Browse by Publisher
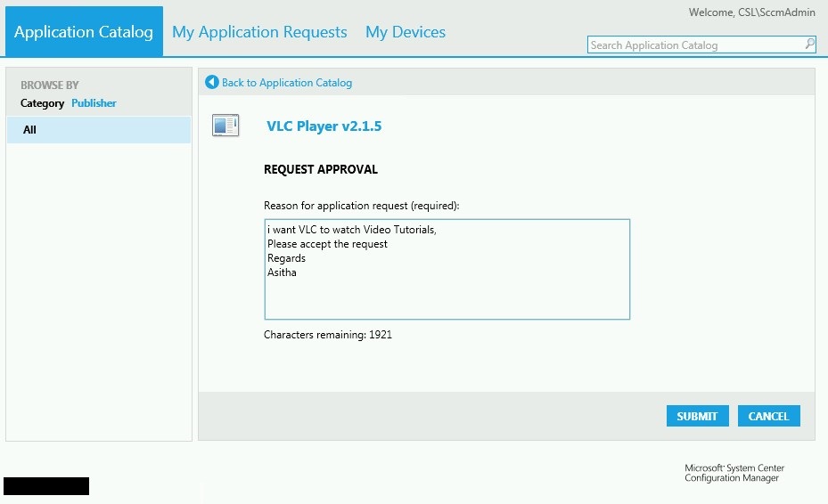 [x=94, y=103]
